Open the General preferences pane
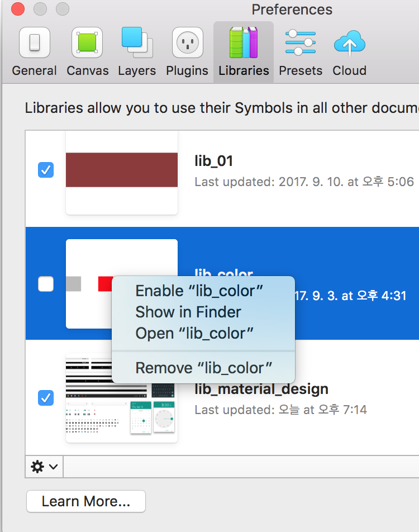This screenshot has height=532, width=419. tap(34, 52)
